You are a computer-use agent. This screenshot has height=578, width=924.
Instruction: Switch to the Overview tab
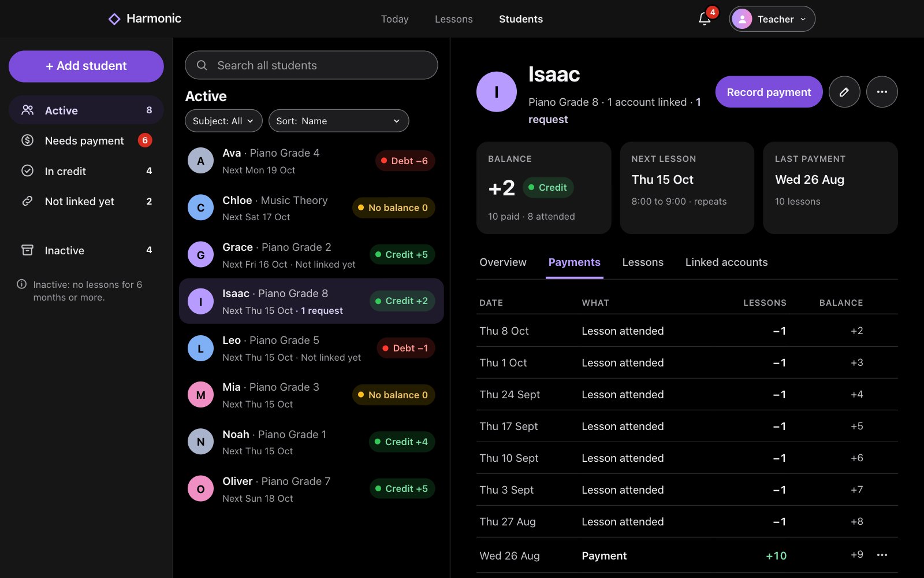[502, 262]
